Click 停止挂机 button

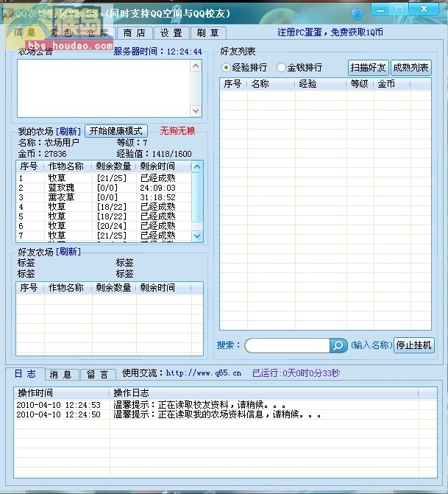(x=413, y=345)
